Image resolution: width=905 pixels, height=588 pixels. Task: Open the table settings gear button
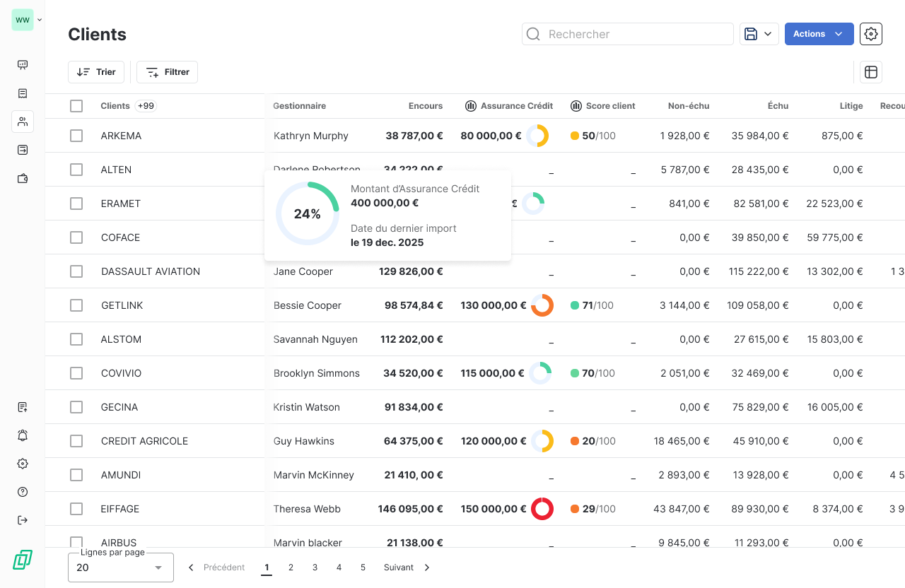pos(871,34)
